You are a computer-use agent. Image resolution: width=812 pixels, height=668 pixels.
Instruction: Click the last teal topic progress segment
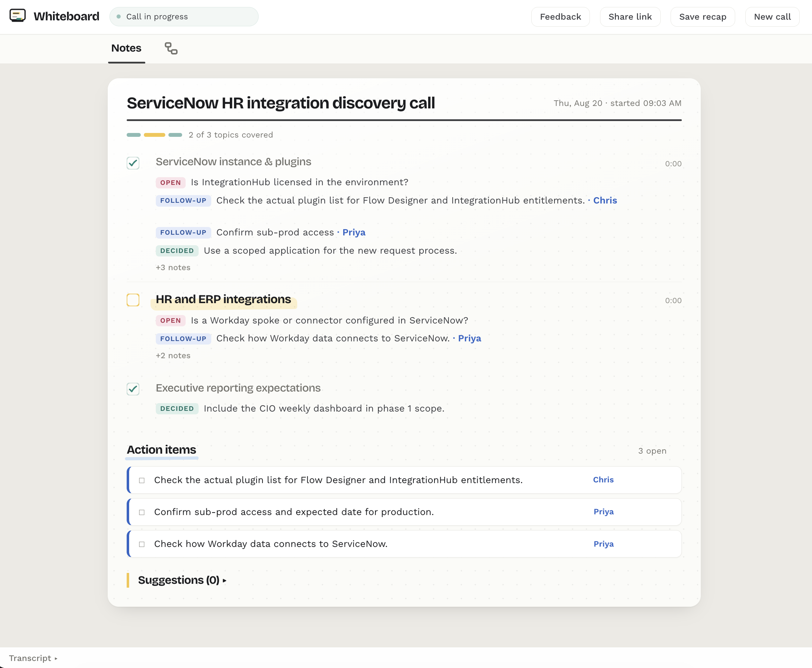[x=175, y=135]
